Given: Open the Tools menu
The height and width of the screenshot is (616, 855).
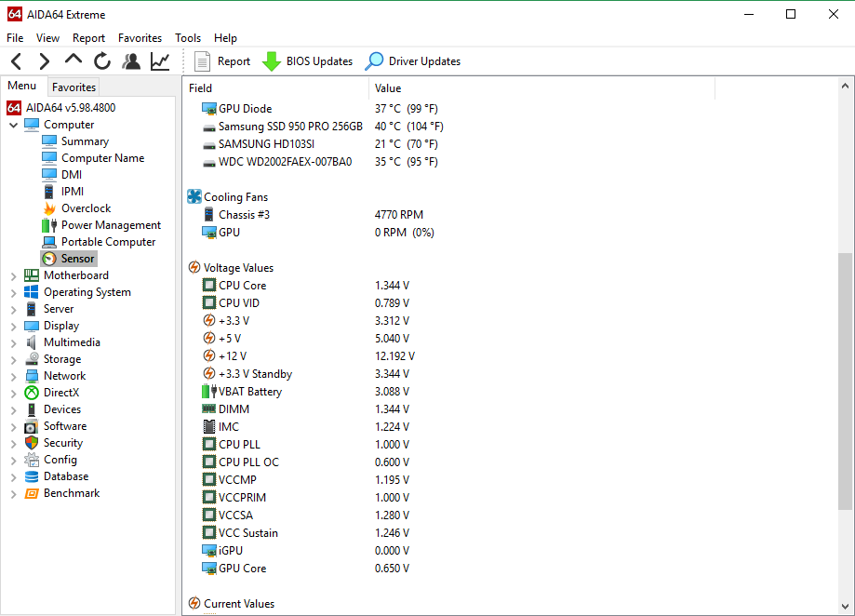Looking at the screenshot, I should (x=188, y=37).
